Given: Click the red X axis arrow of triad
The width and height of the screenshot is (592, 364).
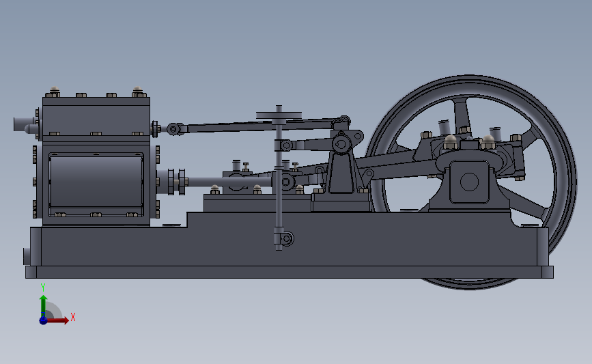Looking at the screenshot, I should 57,320.
